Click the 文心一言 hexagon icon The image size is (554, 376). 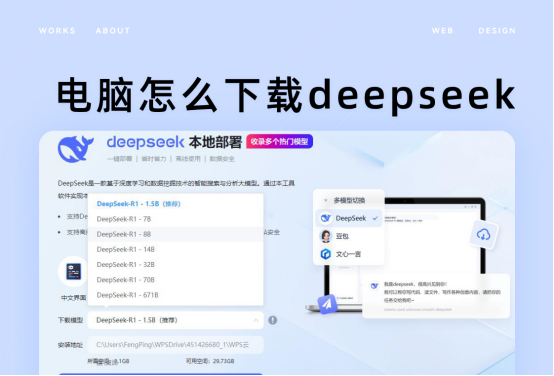325,254
